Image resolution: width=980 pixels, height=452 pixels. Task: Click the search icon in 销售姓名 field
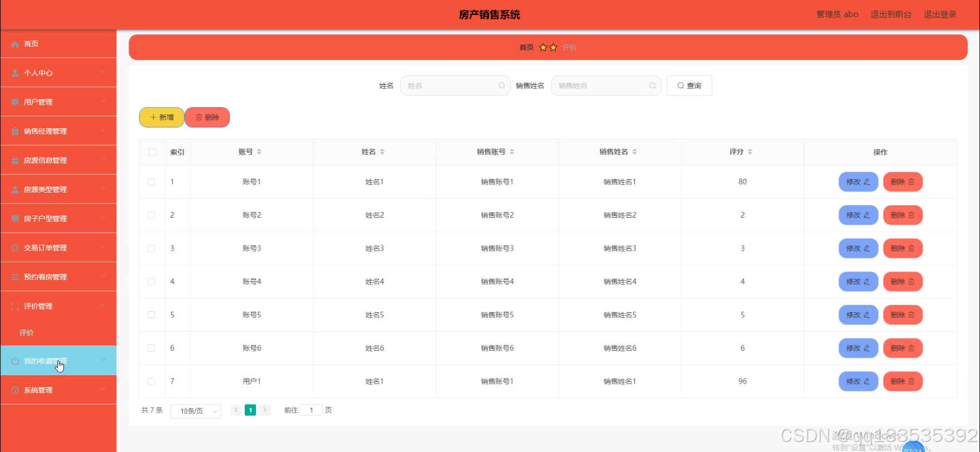click(652, 86)
